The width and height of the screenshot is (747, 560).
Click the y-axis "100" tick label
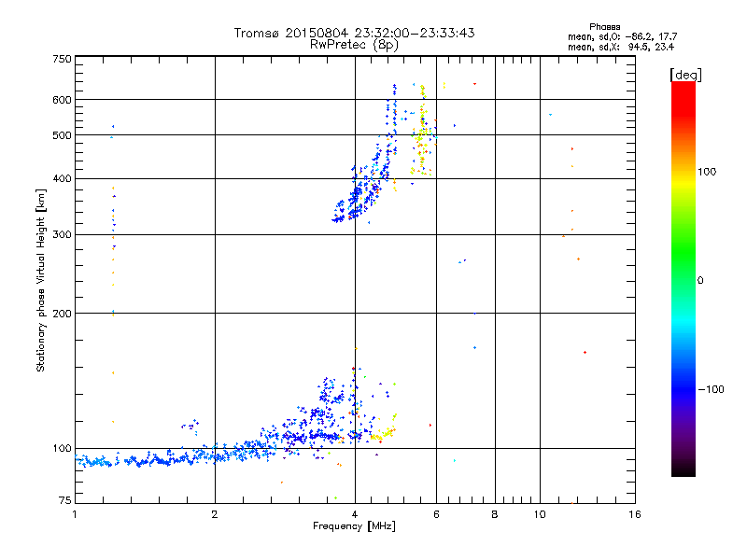click(62, 449)
